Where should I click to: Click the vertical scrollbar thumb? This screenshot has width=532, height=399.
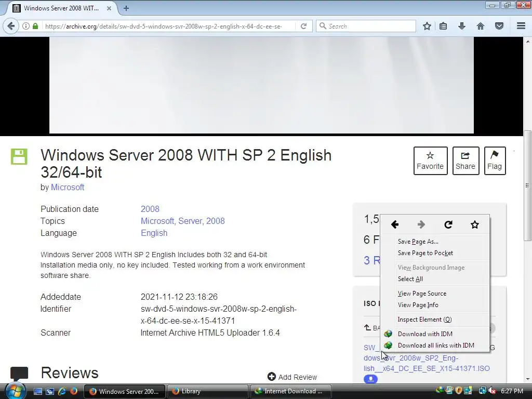[527, 185]
